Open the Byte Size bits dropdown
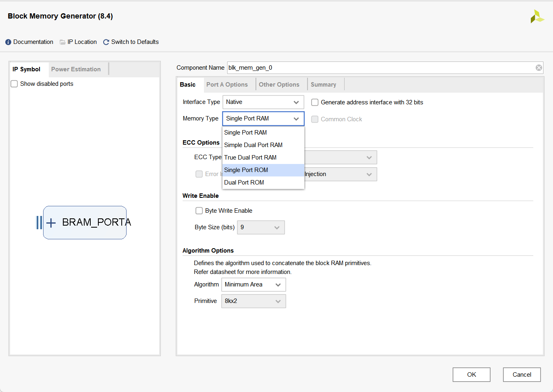 pyautogui.click(x=260, y=228)
